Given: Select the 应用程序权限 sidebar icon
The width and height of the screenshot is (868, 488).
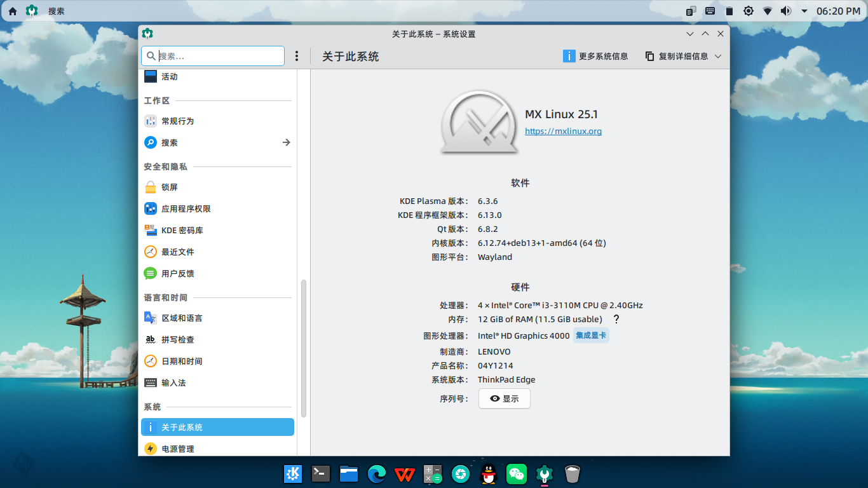Looking at the screenshot, I should pos(150,208).
